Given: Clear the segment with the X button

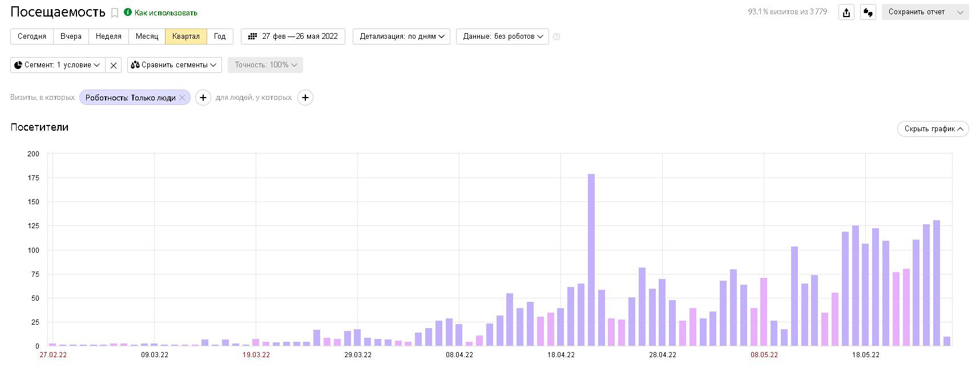Looking at the screenshot, I should (114, 65).
